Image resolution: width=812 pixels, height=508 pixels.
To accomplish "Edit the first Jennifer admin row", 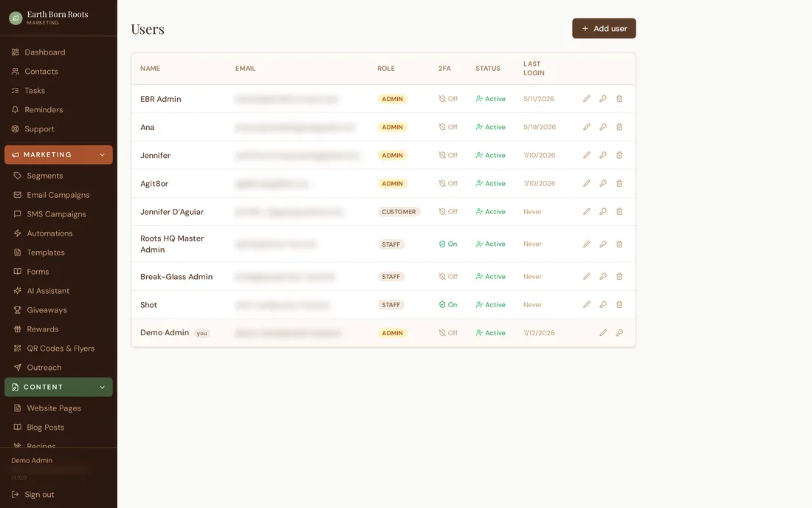I will pyautogui.click(x=586, y=155).
